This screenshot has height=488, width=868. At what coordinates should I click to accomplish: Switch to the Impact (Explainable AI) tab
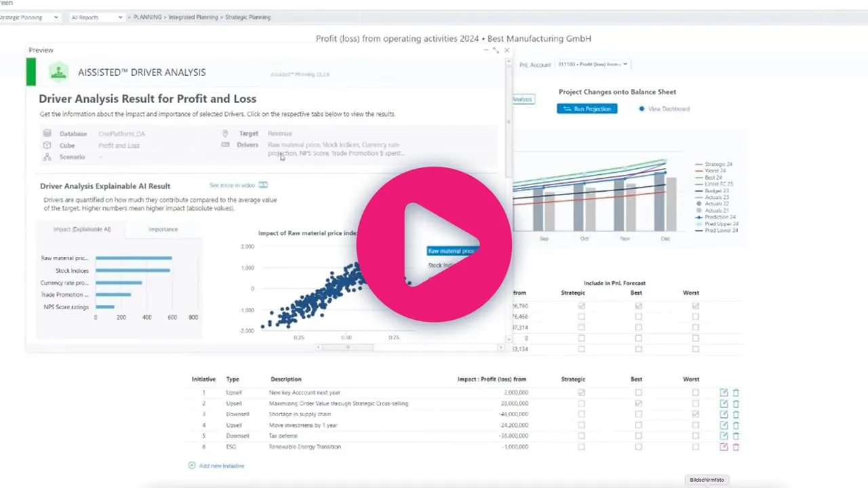point(82,229)
